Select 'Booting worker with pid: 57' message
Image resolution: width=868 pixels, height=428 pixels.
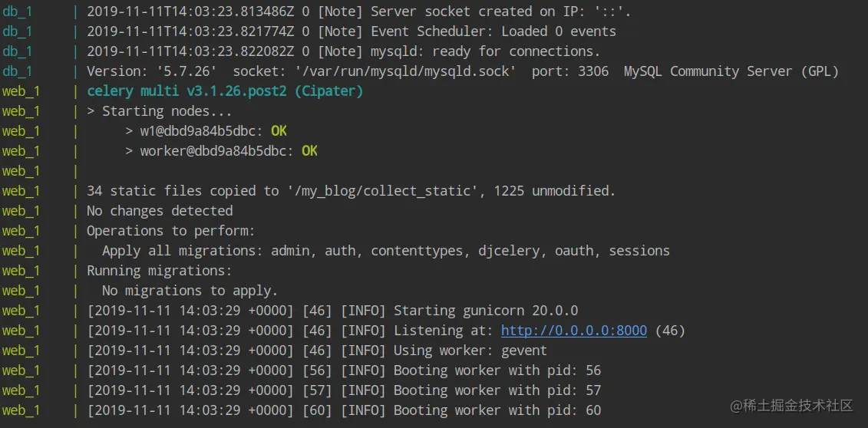[497, 390]
